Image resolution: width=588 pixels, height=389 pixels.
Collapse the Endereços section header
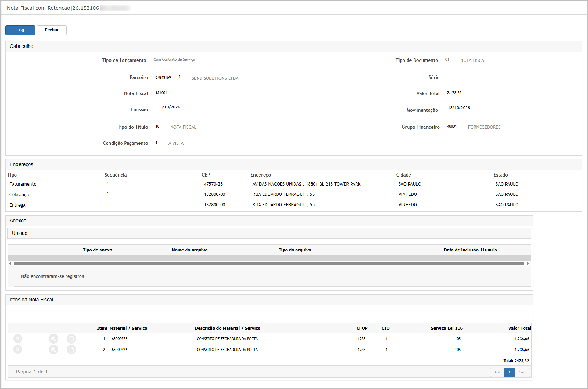294,165
